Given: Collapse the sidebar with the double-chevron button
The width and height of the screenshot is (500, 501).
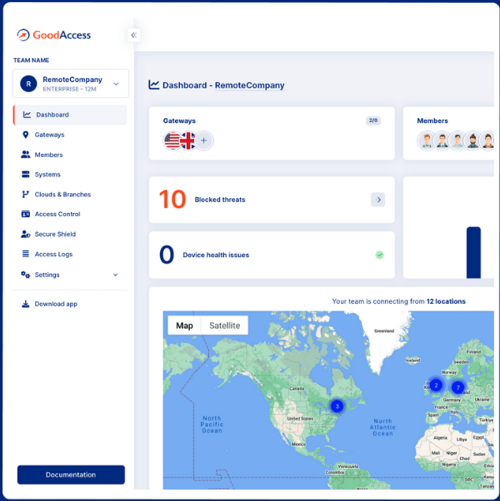Looking at the screenshot, I should [x=134, y=35].
